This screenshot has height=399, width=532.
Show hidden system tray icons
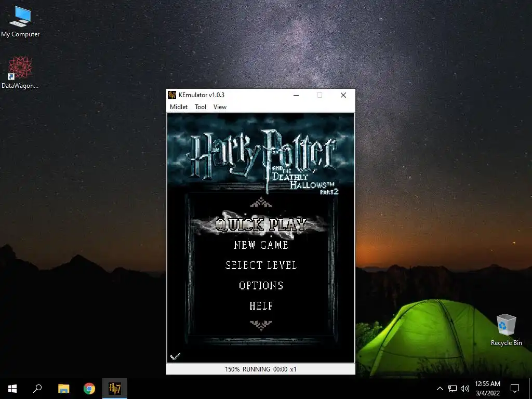click(440, 389)
